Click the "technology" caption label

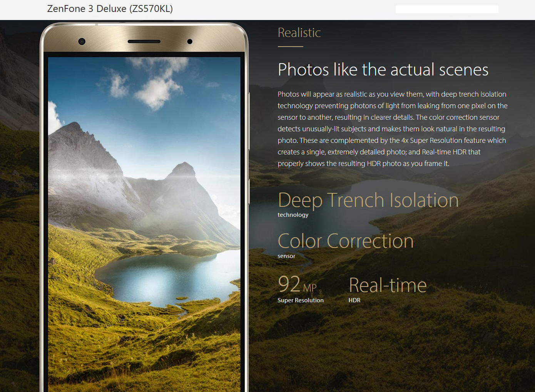tap(293, 215)
